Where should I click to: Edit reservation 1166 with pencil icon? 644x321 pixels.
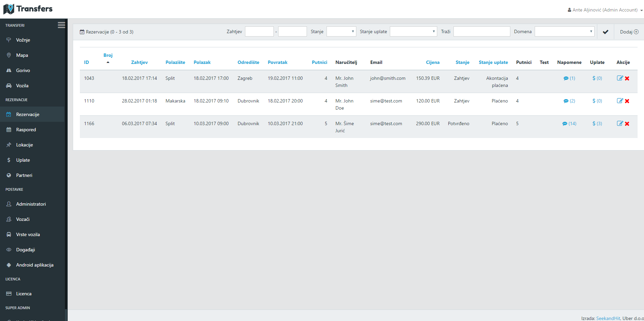(620, 123)
